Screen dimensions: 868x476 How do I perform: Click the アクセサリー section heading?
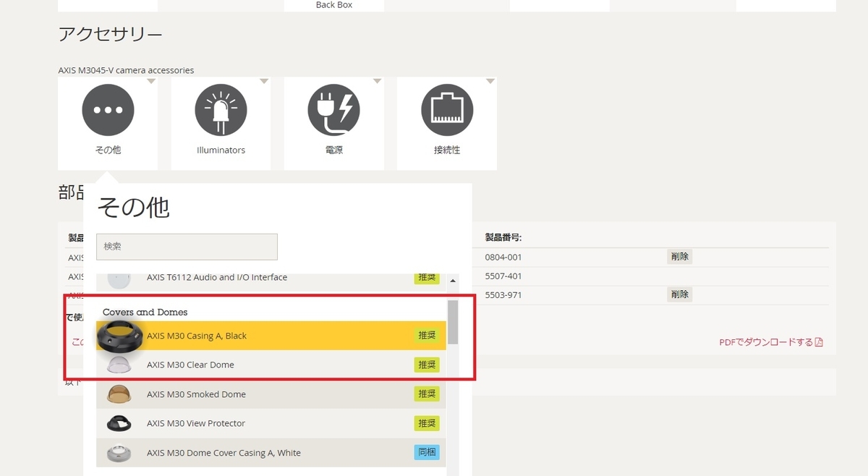pyautogui.click(x=110, y=34)
